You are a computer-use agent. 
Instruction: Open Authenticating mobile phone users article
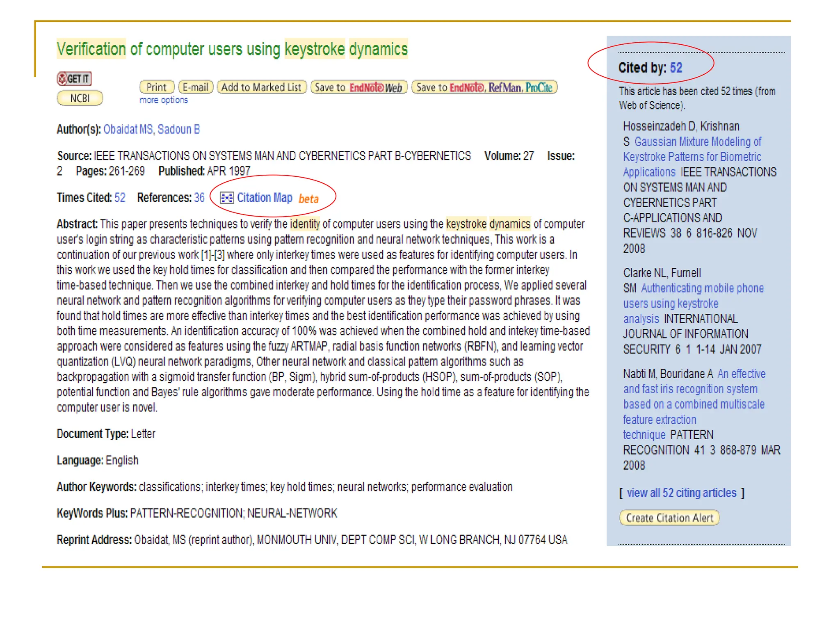click(702, 288)
